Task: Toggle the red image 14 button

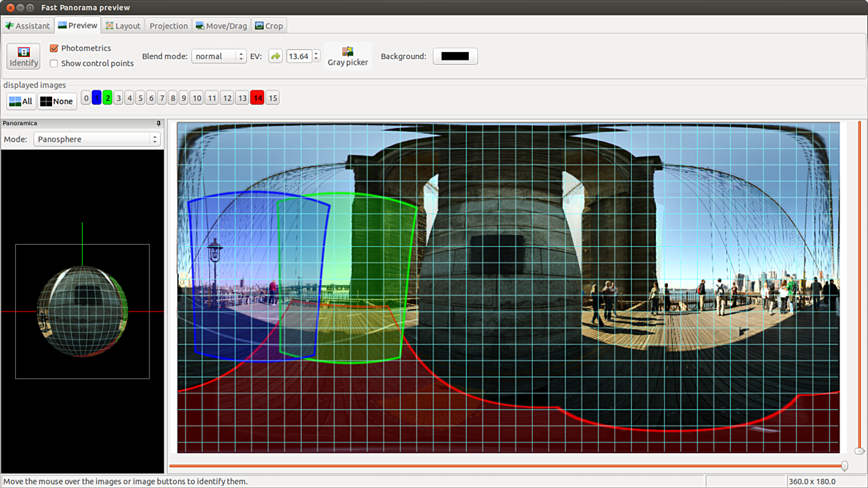Action: pyautogui.click(x=257, y=98)
